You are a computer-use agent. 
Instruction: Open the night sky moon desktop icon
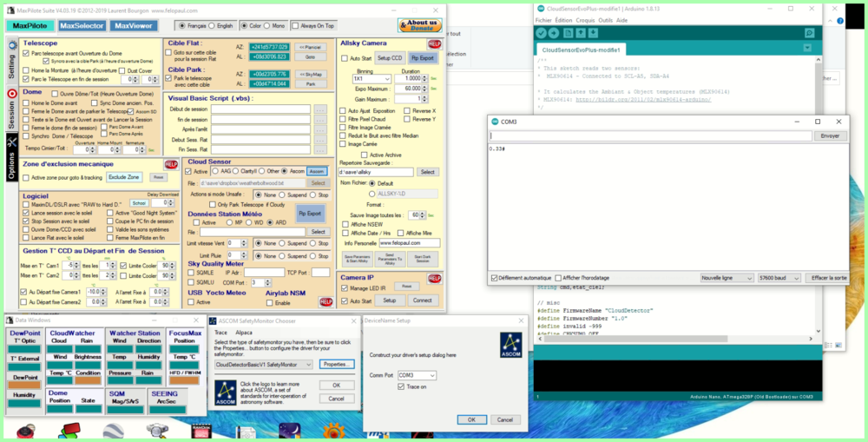click(x=290, y=432)
